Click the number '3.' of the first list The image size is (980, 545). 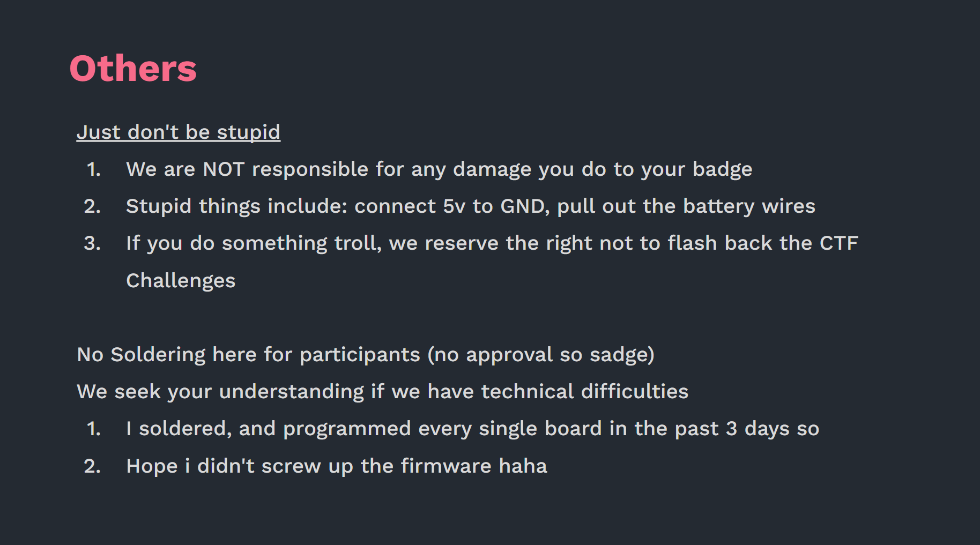[x=92, y=243]
